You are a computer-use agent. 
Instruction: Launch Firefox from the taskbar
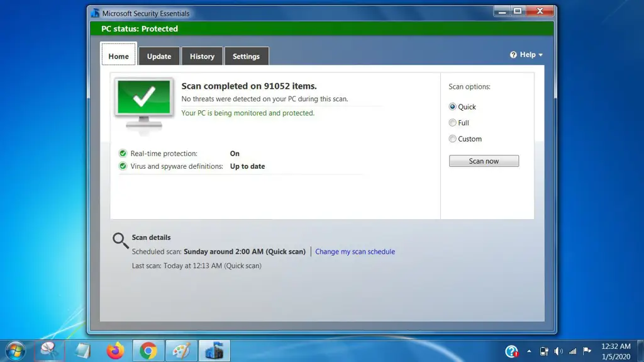pos(116,351)
